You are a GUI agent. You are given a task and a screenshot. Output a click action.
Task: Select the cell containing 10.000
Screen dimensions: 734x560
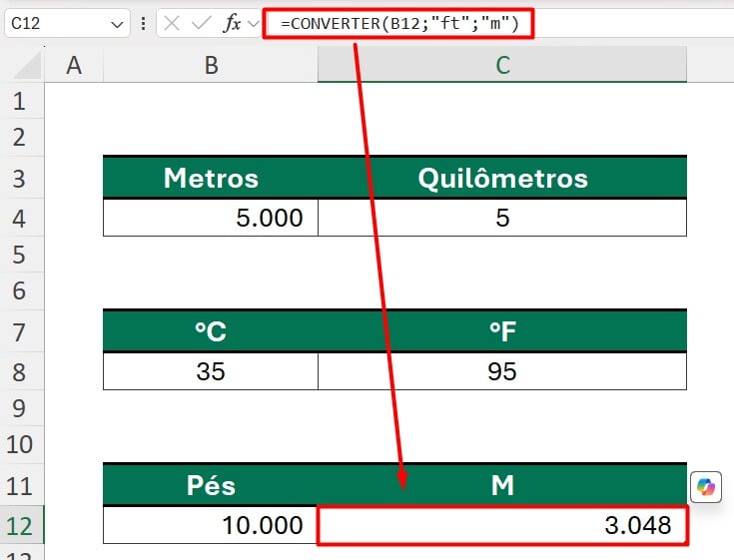(x=211, y=525)
